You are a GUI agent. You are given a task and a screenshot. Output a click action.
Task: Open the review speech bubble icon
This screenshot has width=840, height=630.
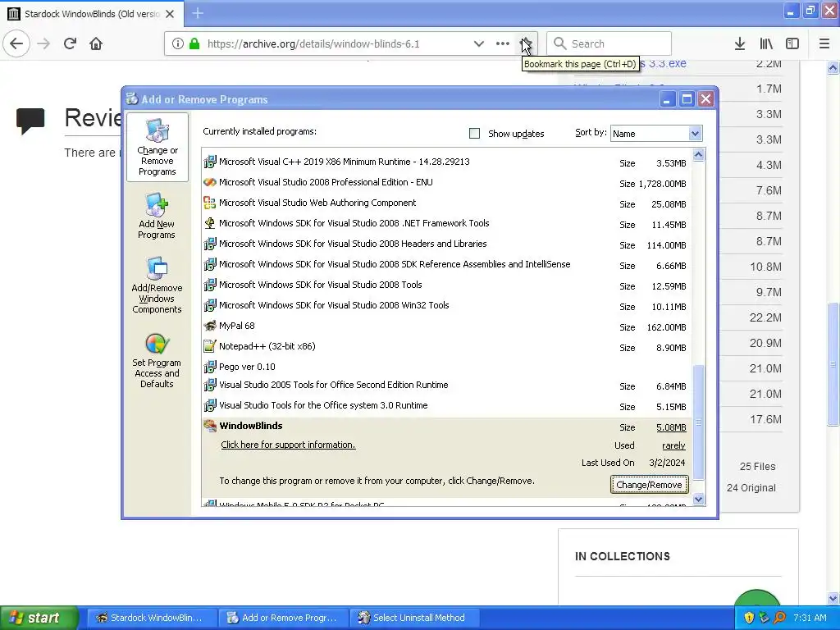click(x=30, y=121)
